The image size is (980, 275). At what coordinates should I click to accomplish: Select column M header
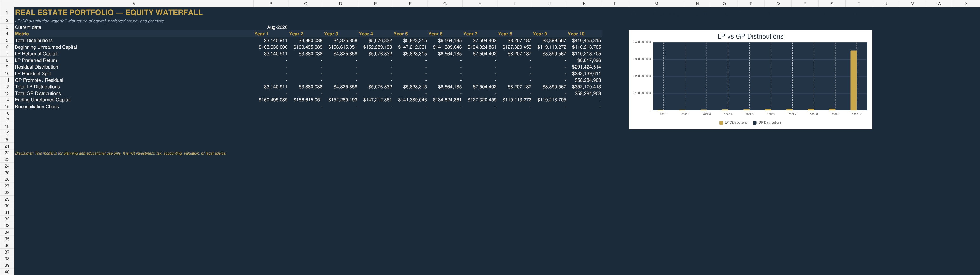(656, 3)
